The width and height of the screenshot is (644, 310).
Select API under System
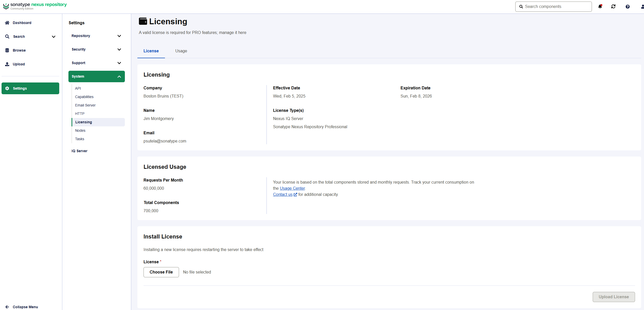98,88
